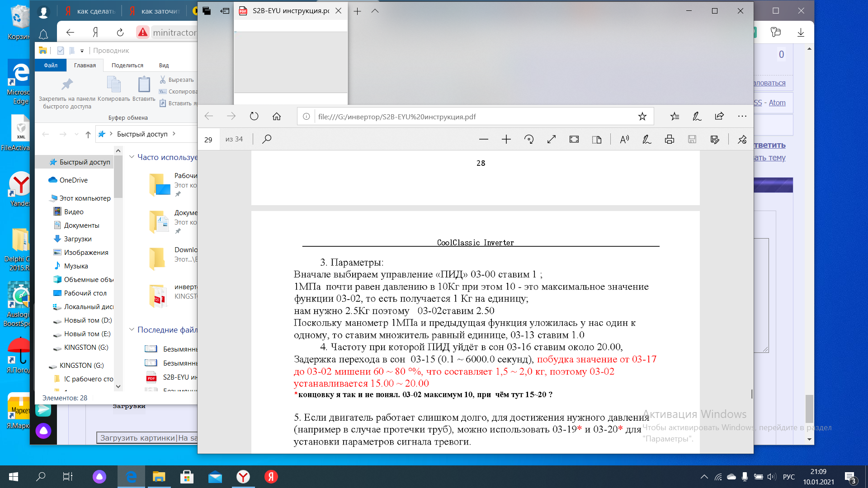This screenshot has height=488, width=868.
Task: Open a new tab in Edge
Action: [x=357, y=11]
